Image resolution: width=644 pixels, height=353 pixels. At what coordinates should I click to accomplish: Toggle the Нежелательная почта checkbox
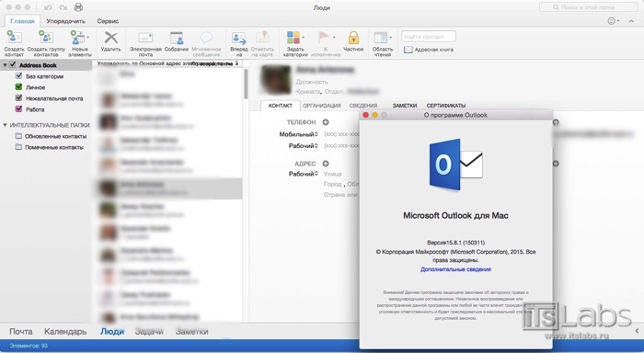[x=18, y=98]
